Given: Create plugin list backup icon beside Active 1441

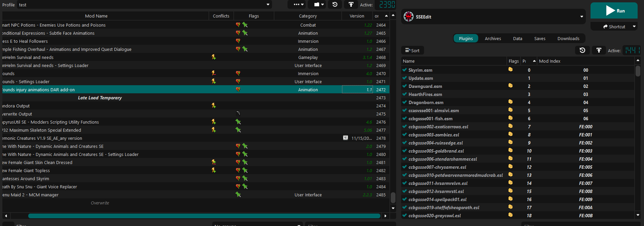Looking at the screenshot, I should point(599,50).
